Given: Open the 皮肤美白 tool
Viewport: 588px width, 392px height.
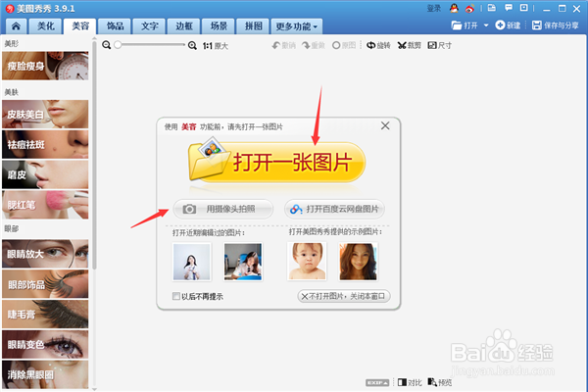Looking at the screenshot, I should pyautogui.click(x=45, y=114).
